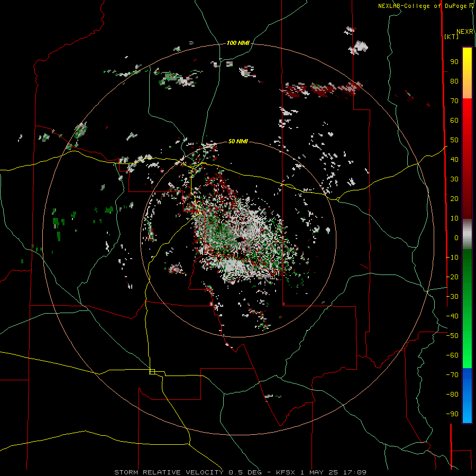Pick the blue band at the color scale bottom
The image size is (476, 476).
[x=467, y=396]
